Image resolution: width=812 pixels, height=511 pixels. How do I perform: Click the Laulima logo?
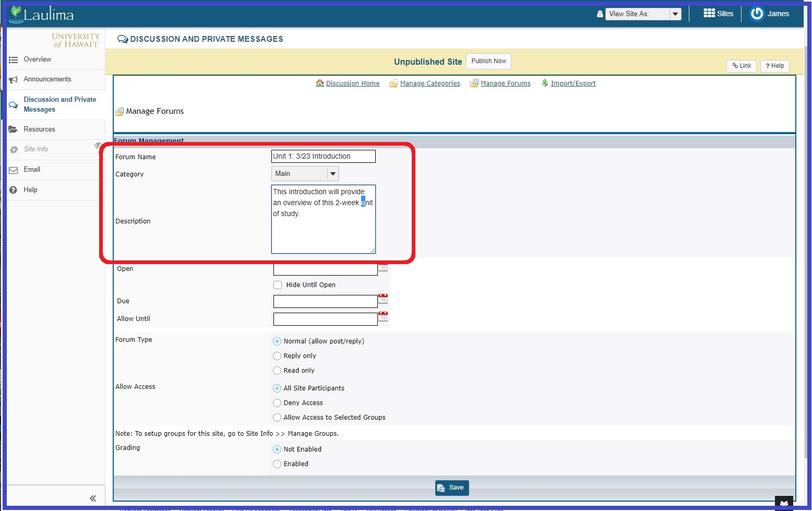(x=42, y=14)
